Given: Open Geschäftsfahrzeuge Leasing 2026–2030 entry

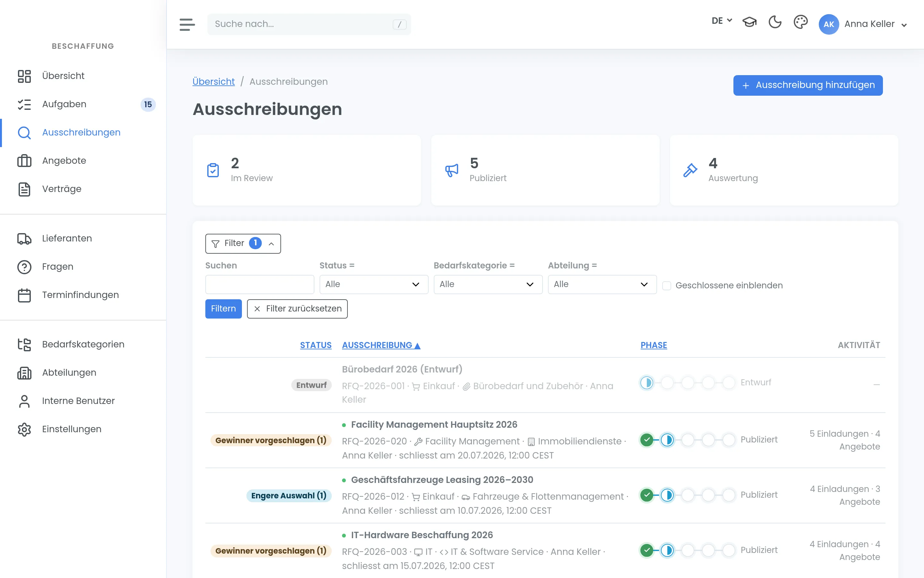Looking at the screenshot, I should tap(442, 480).
